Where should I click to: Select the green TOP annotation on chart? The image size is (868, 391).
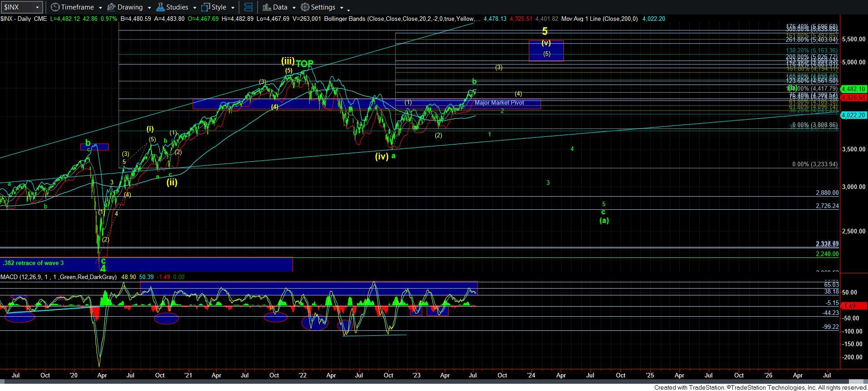(x=305, y=63)
